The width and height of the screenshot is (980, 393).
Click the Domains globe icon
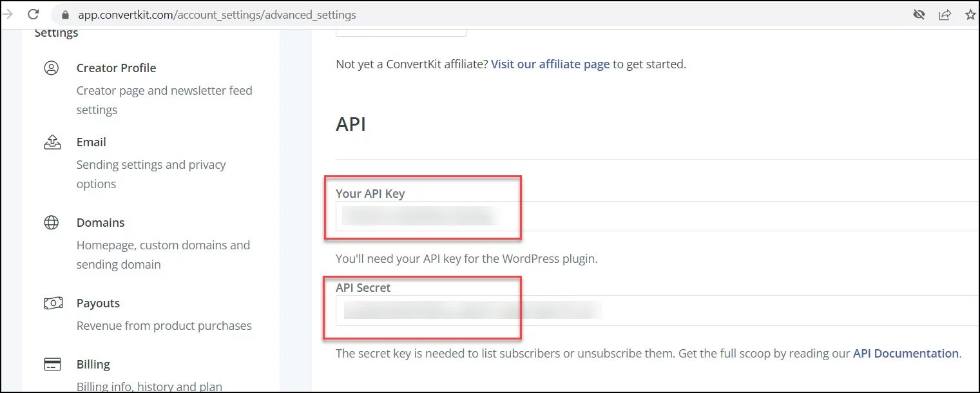(52, 222)
